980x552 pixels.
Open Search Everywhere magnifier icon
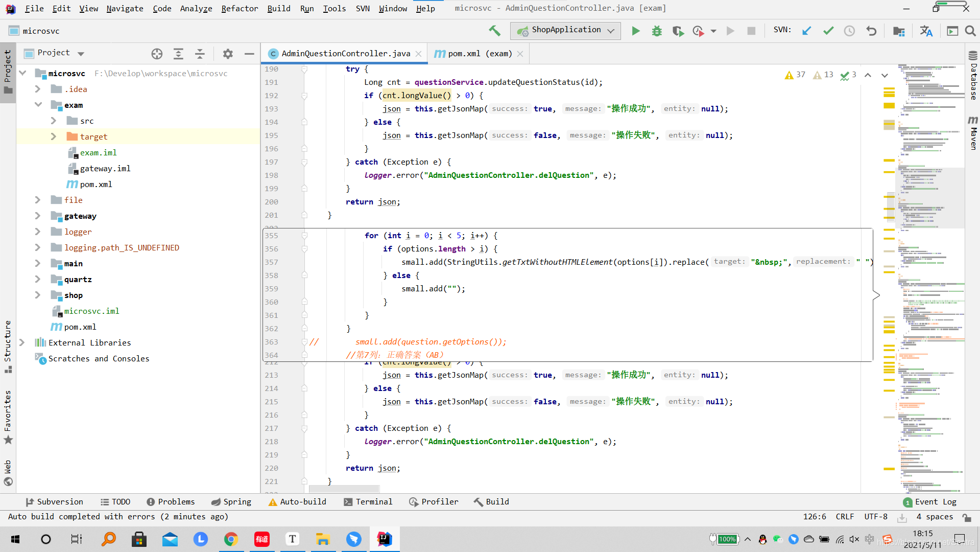click(x=970, y=31)
